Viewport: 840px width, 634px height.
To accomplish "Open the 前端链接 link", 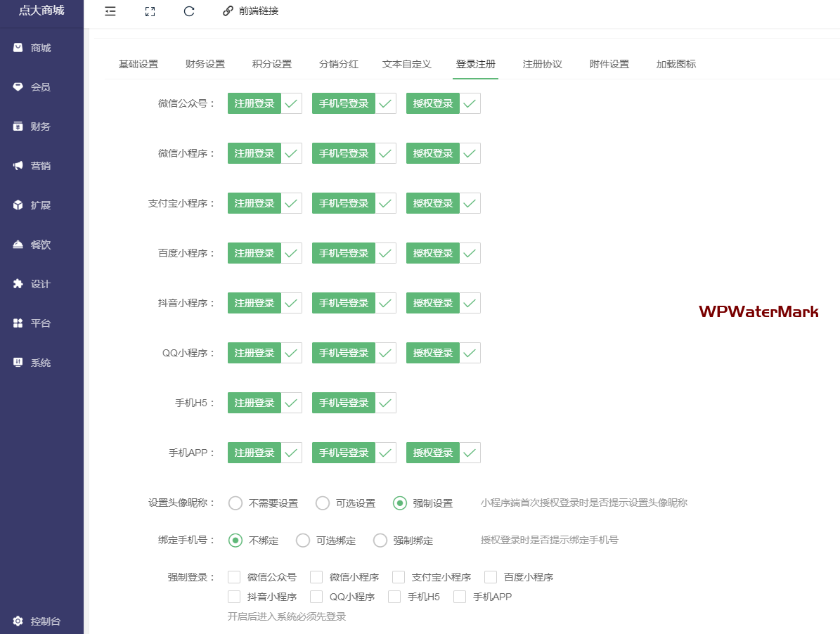I will pyautogui.click(x=251, y=11).
